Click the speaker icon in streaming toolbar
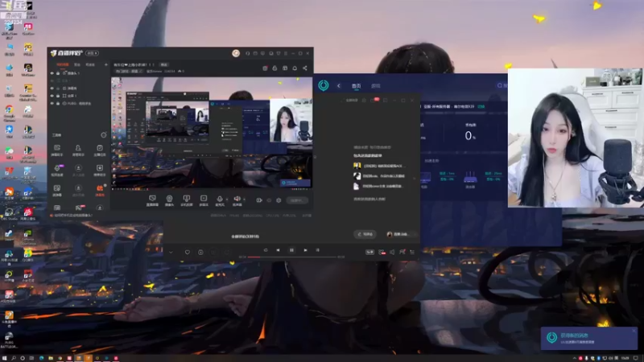 point(237,200)
